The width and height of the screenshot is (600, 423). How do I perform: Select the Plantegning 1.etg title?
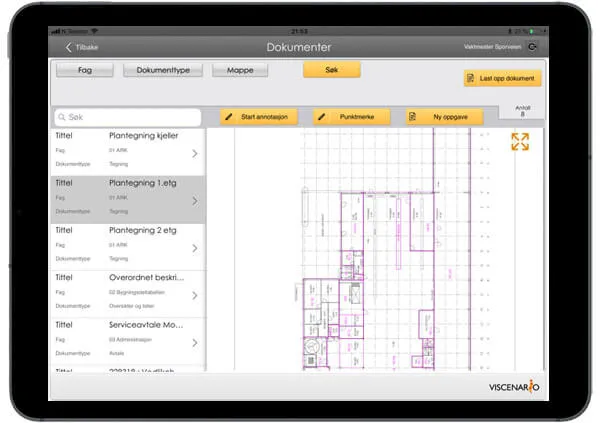(143, 183)
